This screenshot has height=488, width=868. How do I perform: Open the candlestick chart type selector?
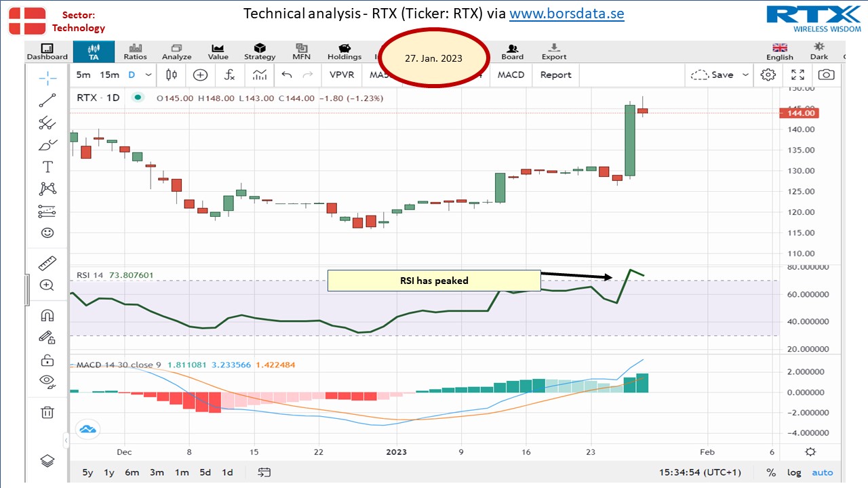click(171, 75)
